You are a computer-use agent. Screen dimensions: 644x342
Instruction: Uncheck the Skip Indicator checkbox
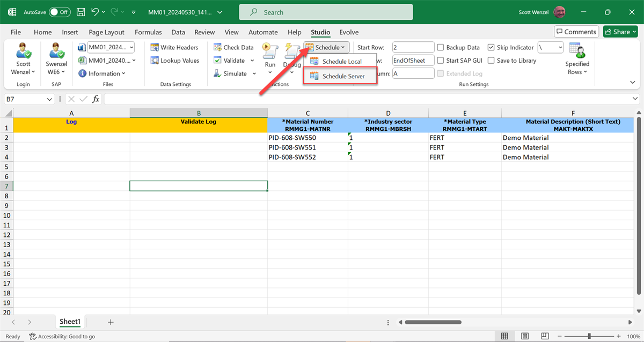[491, 48]
